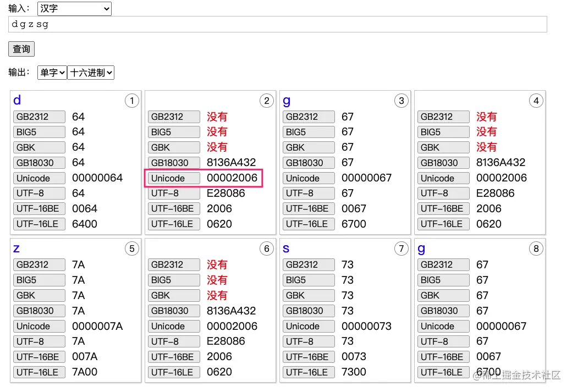Click the blue character 'g' in card 3
This screenshot has width=572, height=392.
click(287, 101)
